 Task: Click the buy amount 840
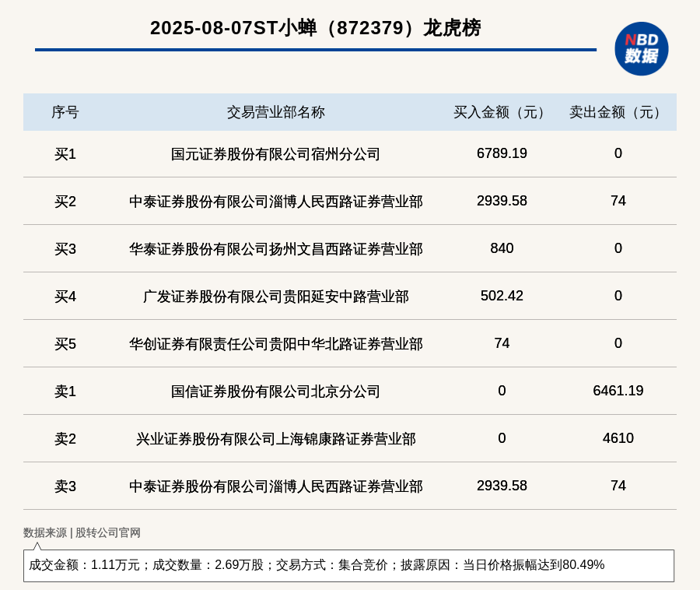tap(502, 248)
